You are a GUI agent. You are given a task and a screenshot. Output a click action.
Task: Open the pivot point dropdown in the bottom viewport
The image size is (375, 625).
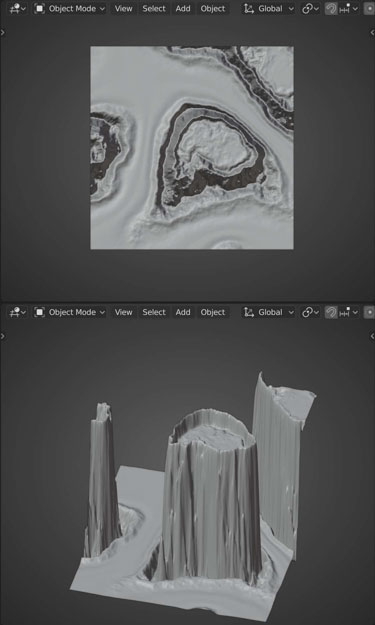tap(310, 312)
